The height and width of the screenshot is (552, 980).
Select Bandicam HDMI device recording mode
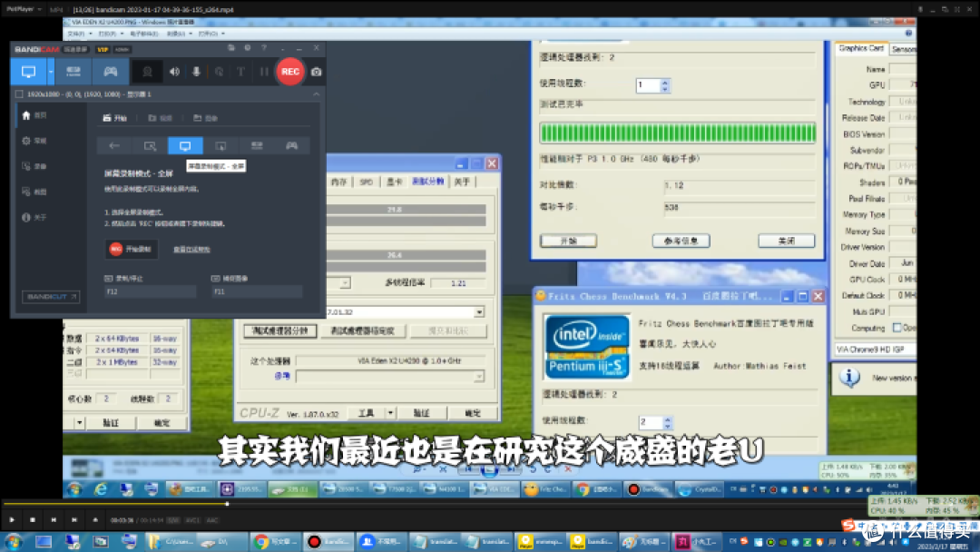(73, 72)
